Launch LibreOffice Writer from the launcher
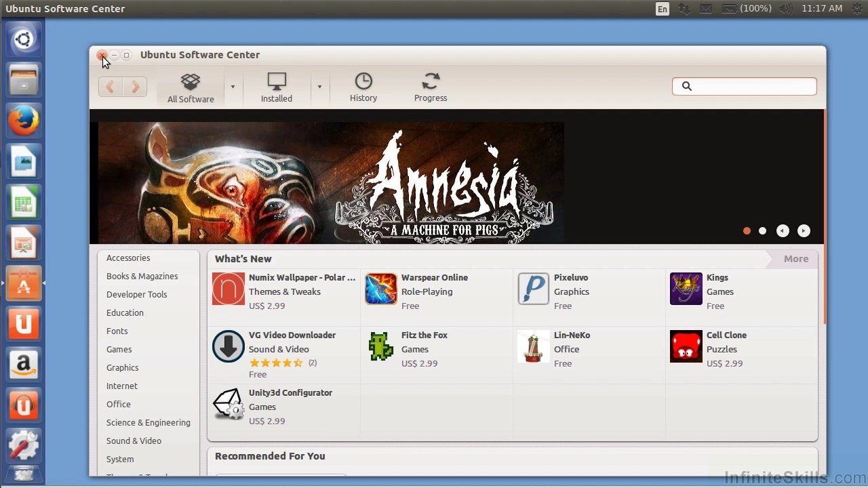Viewport: 868px width, 488px height. (x=24, y=162)
